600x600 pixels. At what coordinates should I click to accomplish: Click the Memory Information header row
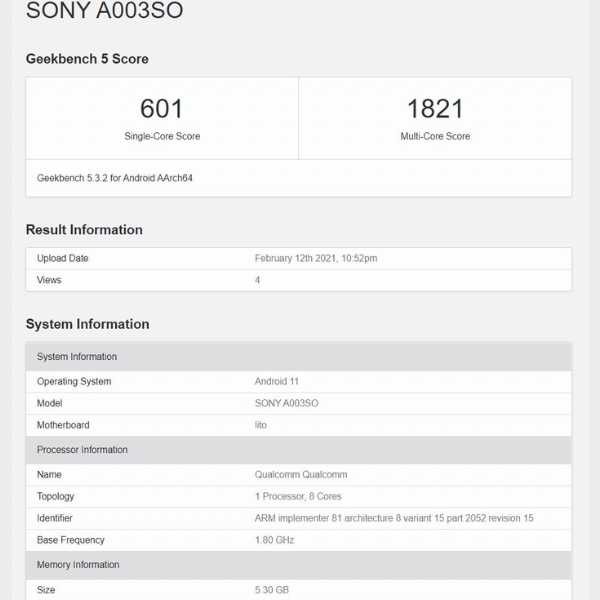(298, 565)
